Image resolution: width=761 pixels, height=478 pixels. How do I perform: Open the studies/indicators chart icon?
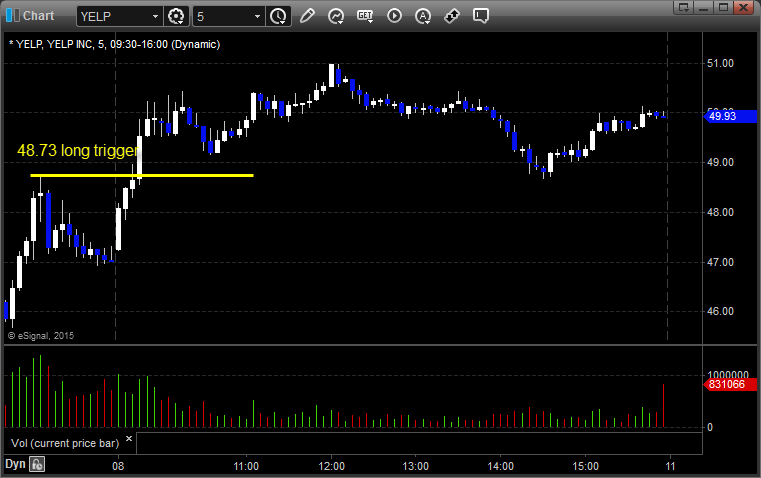[x=335, y=16]
